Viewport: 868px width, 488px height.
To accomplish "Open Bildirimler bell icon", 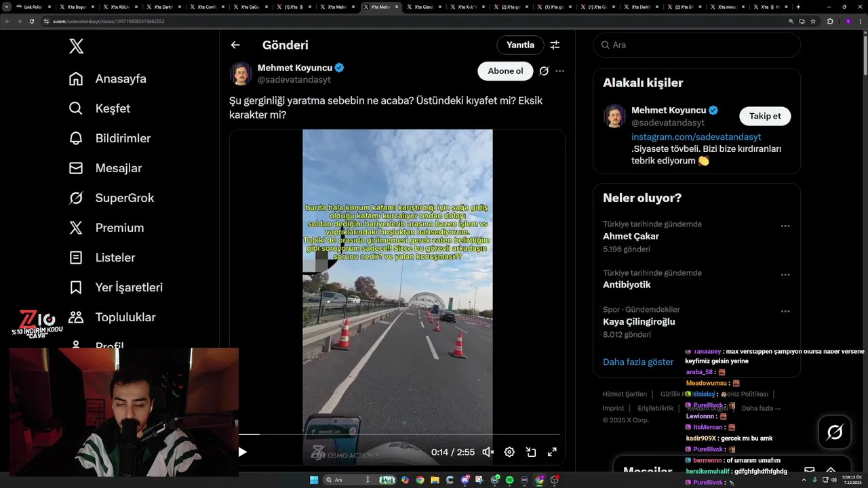I will [76, 138].
